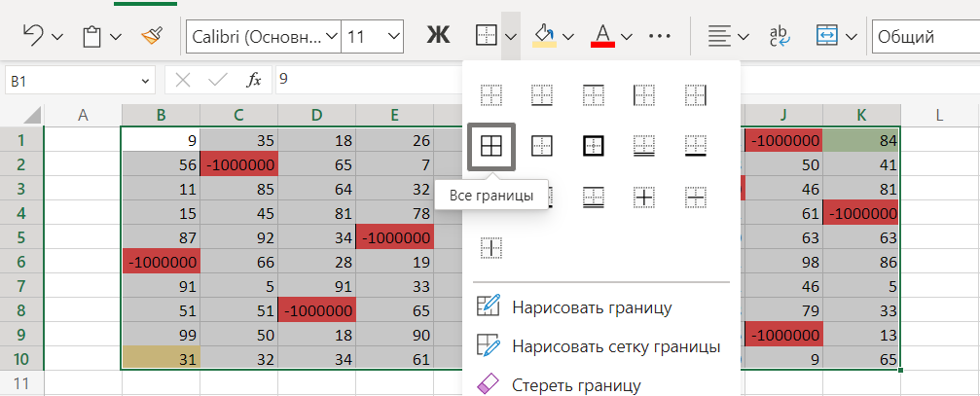This screenshot has height=396, width=980.
Task: Select the Нарисовать границу menu entry
Action: (x=591, y=307)
